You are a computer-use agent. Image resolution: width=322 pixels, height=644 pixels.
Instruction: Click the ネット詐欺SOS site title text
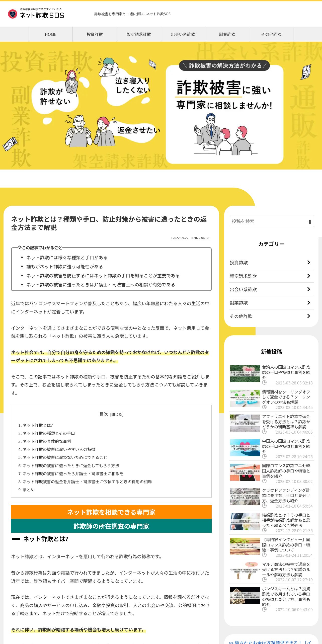click(42, 16)
